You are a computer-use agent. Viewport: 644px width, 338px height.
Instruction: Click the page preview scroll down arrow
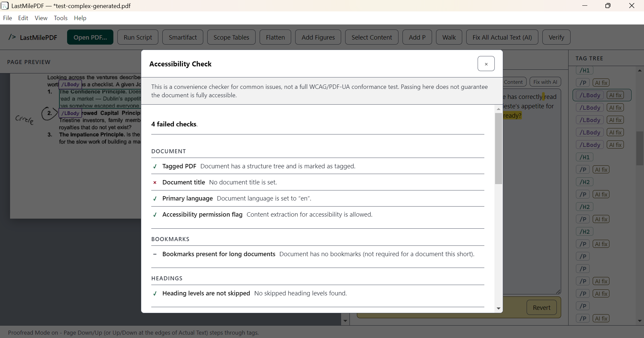[345, 321]
